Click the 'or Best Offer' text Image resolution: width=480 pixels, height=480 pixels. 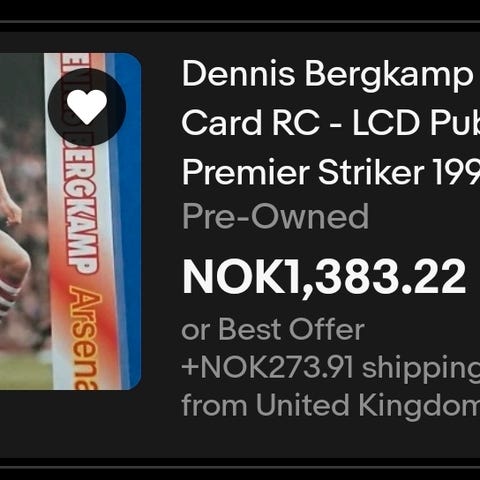pyautogui.click(x=273, y=329)
